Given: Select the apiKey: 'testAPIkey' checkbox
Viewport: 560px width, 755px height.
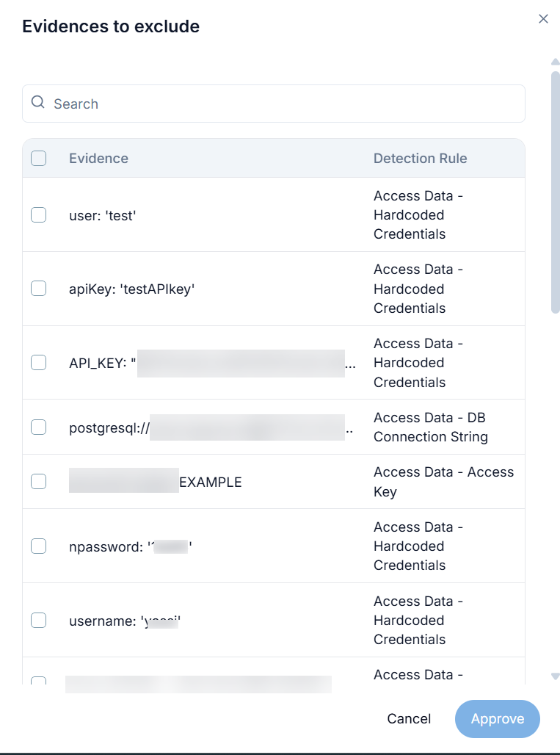Looking at the screenshot, I should [x=39, y=289].
